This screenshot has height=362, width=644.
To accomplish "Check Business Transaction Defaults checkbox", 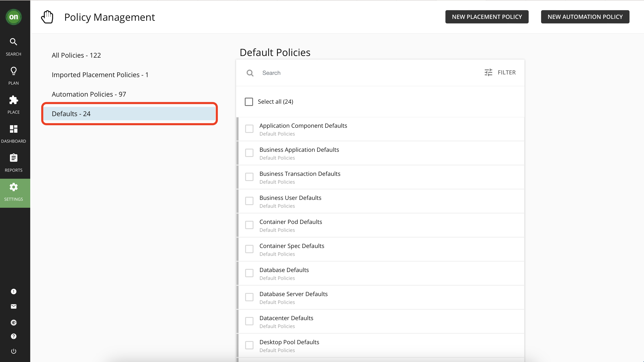I will pos(249,177).
